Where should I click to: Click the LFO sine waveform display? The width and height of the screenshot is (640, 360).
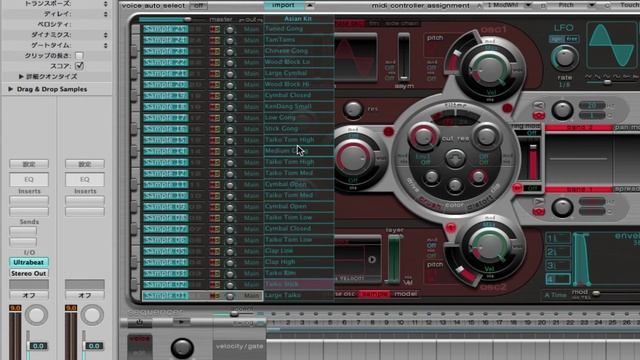611,45
